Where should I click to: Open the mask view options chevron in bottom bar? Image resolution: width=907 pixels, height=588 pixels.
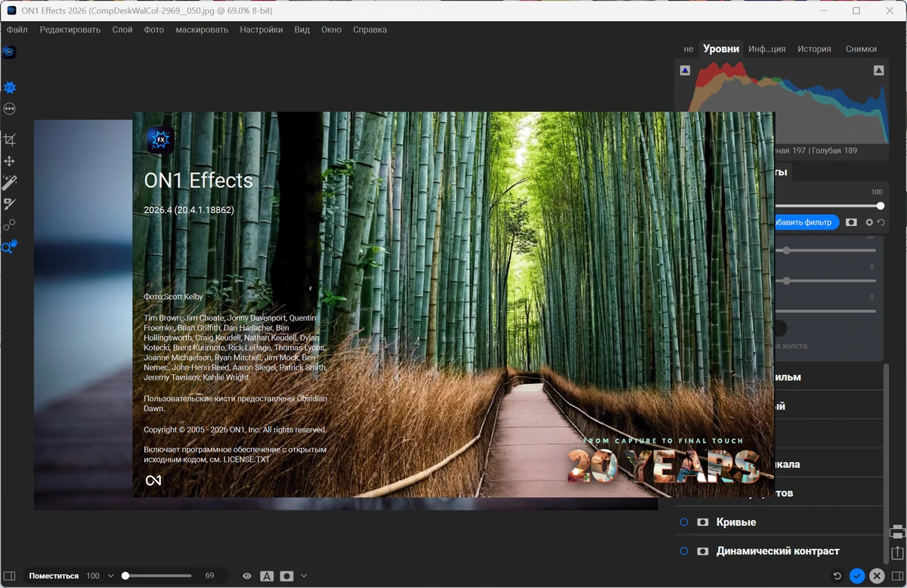(x=304, y=576)
